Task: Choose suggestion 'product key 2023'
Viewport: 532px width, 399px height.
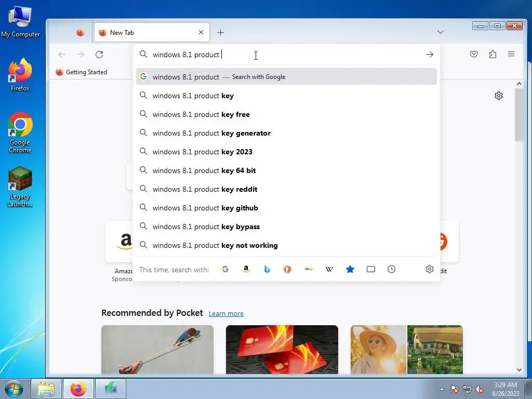Action: pyautogui.click(x=286, y=152)
